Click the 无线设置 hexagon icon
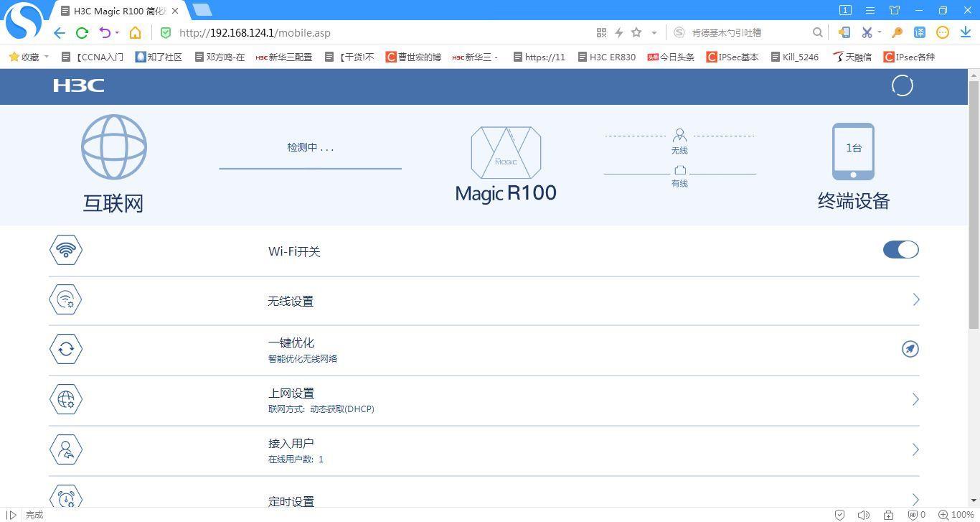This screenshot has width=980, height=522. pos(66,299)
